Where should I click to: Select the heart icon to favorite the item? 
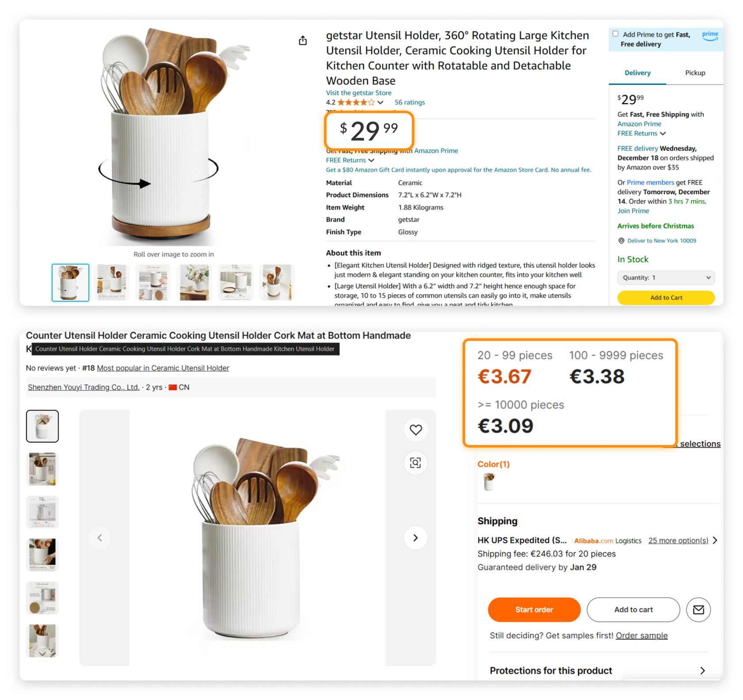coord(415,429)
